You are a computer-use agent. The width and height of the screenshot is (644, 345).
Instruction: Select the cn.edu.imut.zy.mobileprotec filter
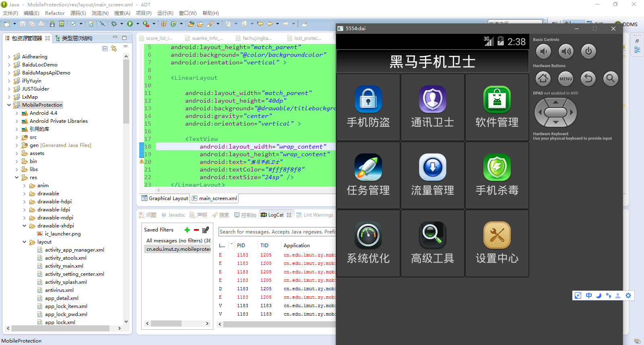coord(178,249)
